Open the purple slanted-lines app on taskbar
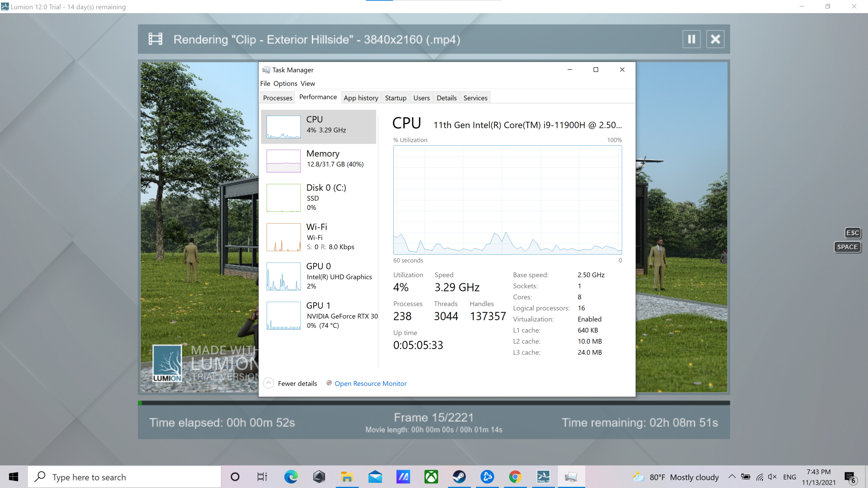 (x=403, y=477)
